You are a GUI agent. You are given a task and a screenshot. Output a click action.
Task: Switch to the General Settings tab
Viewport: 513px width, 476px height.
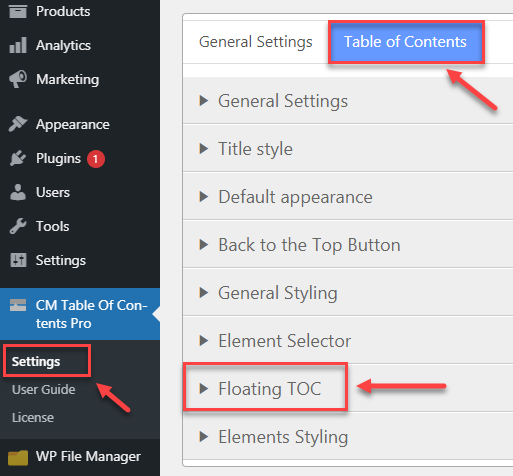[x=256, y=42]
